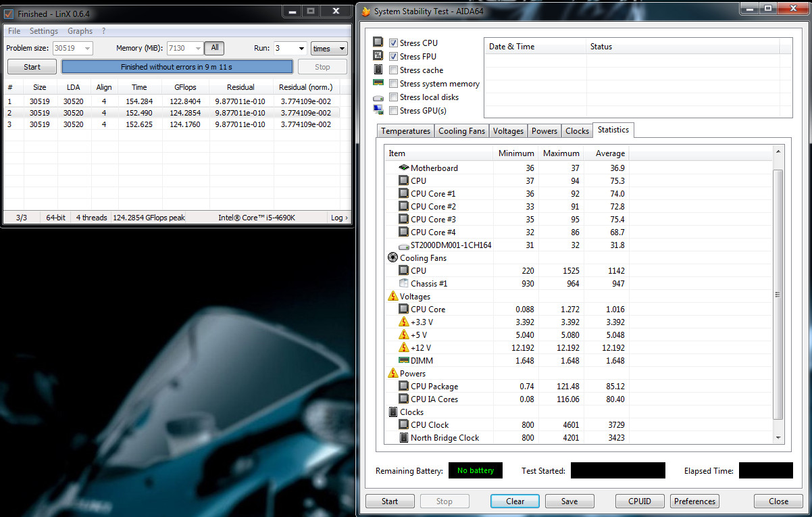Click the Clear button in AIDA64
The height and width of the screenshot is (517, 812).
pyautogui.click(x=515, y=501)
